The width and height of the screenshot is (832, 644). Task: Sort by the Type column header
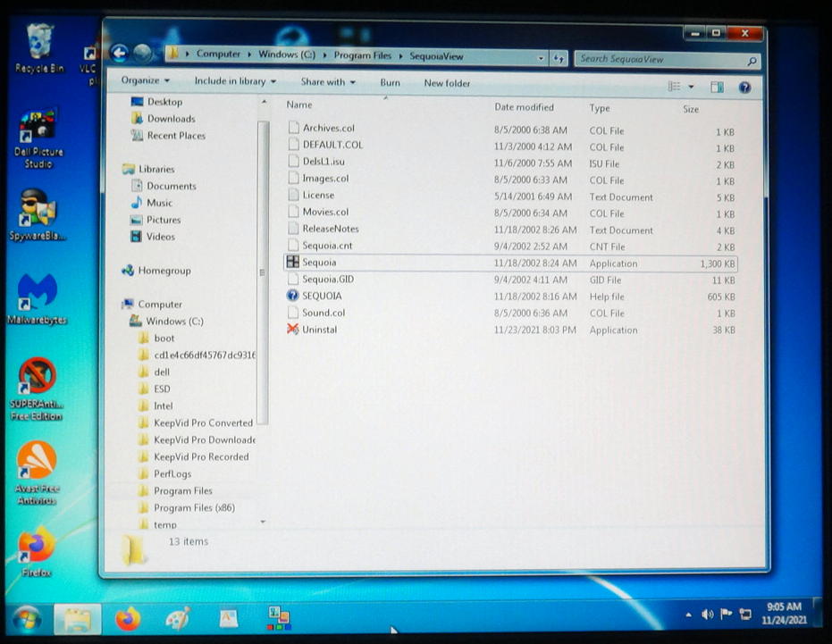pos(599,108)
